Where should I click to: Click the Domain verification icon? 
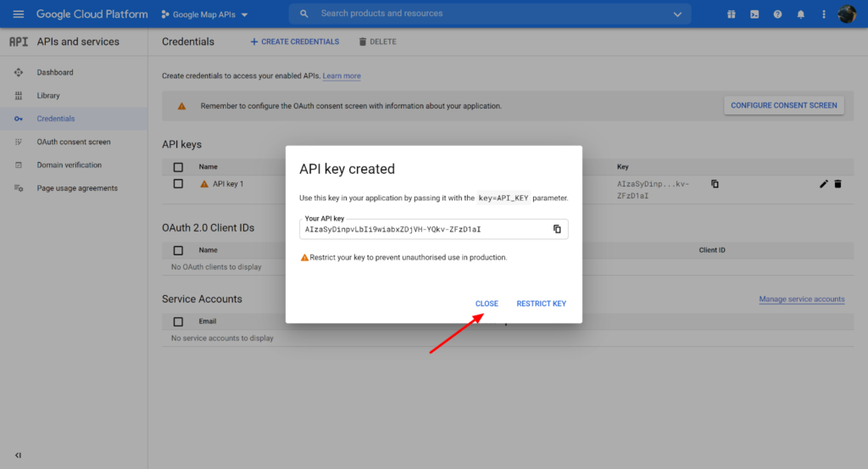(19, 165)
